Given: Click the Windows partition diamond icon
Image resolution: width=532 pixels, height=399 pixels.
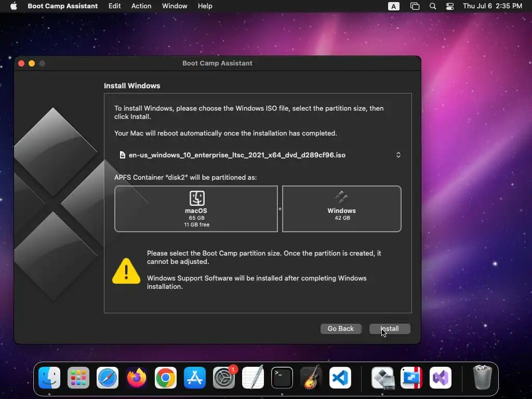Looking at the screenshot, I should 341,197.
